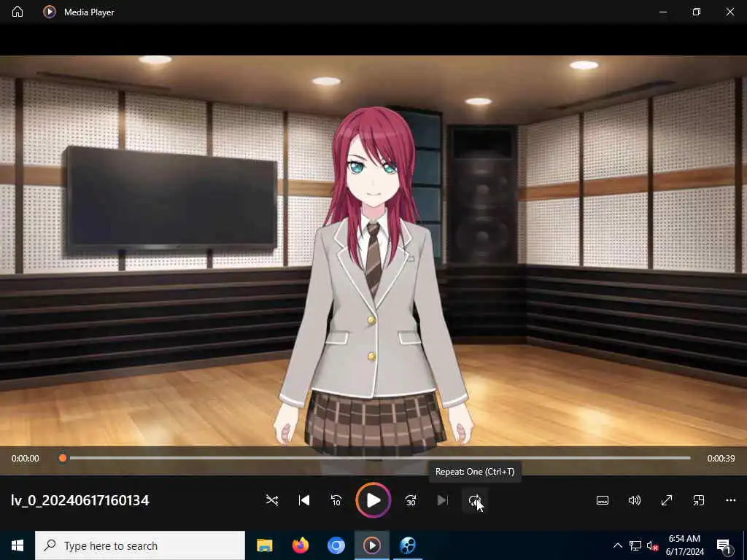
Task: Click the orange seek bar handle
Action: 63,458
